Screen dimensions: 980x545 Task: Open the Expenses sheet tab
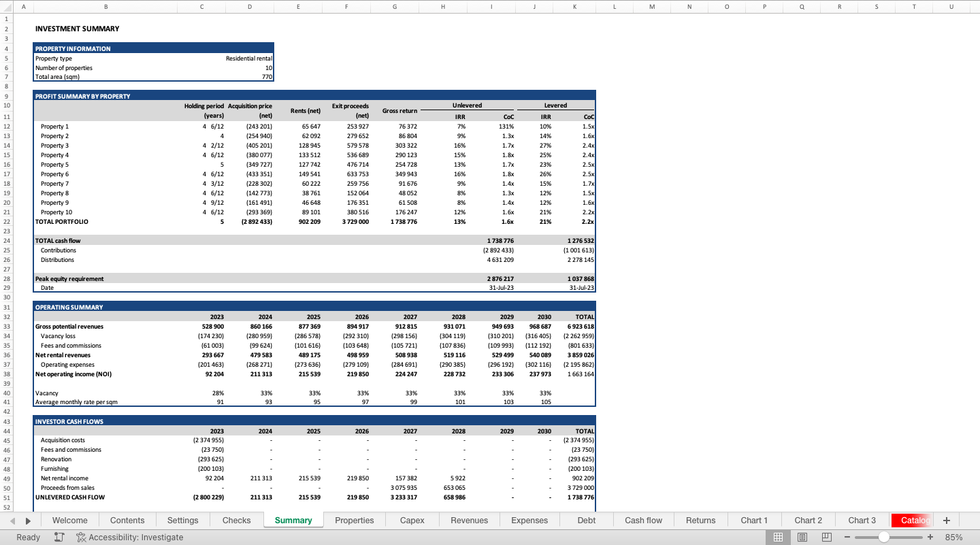tap(529, 521)
